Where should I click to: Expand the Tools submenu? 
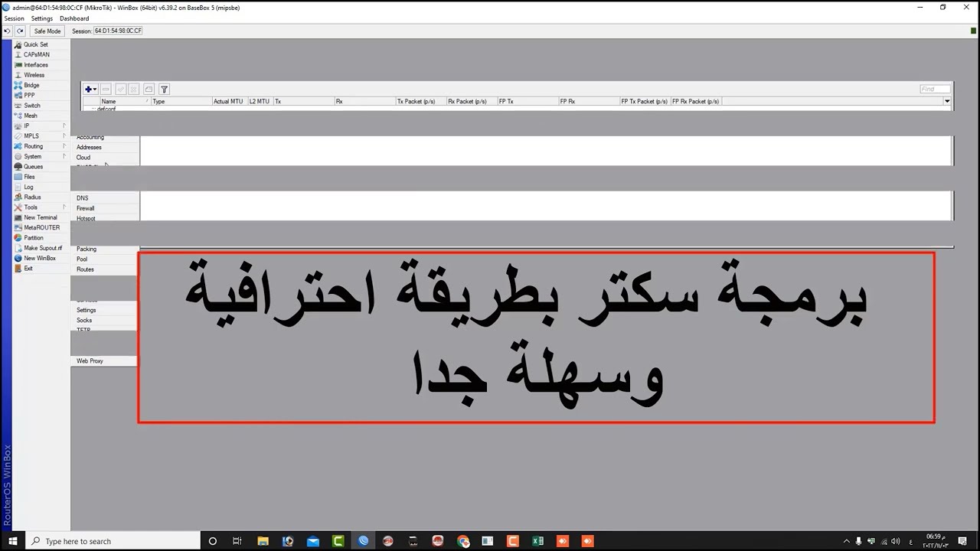pos(40,207)
